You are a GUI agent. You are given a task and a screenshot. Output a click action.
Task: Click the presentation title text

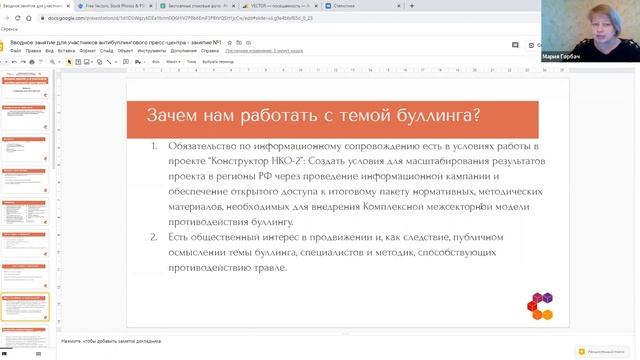point(116,42)
